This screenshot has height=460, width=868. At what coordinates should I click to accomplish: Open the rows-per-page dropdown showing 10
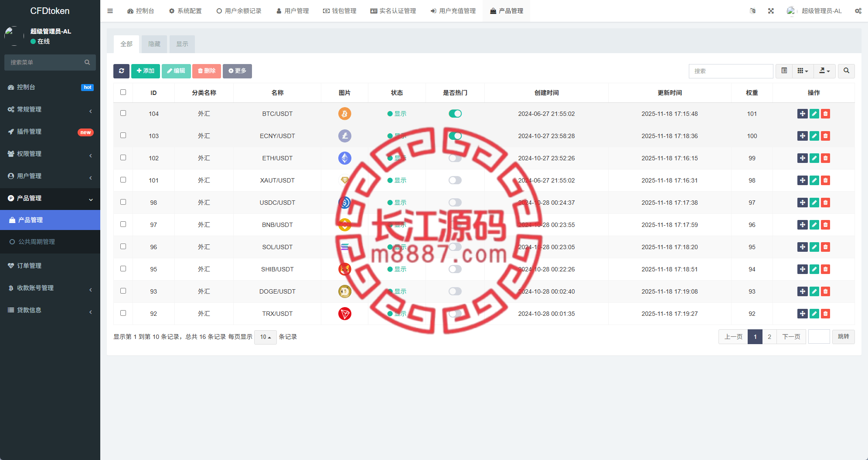pyautogui.click(x=265, y=337)
